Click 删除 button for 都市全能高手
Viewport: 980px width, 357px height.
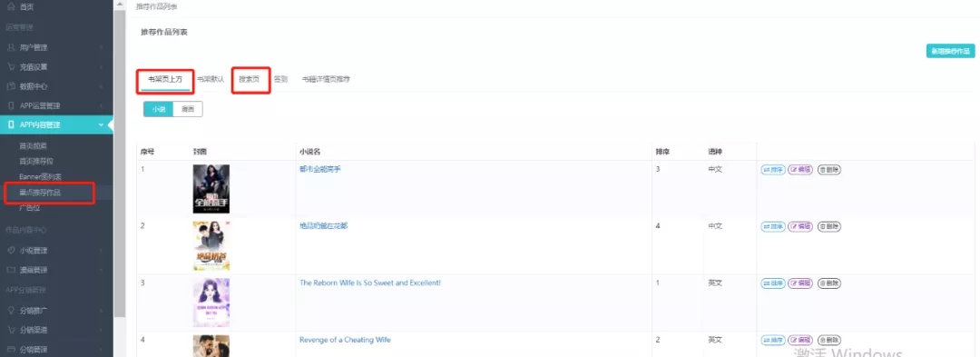pos(828,170)
